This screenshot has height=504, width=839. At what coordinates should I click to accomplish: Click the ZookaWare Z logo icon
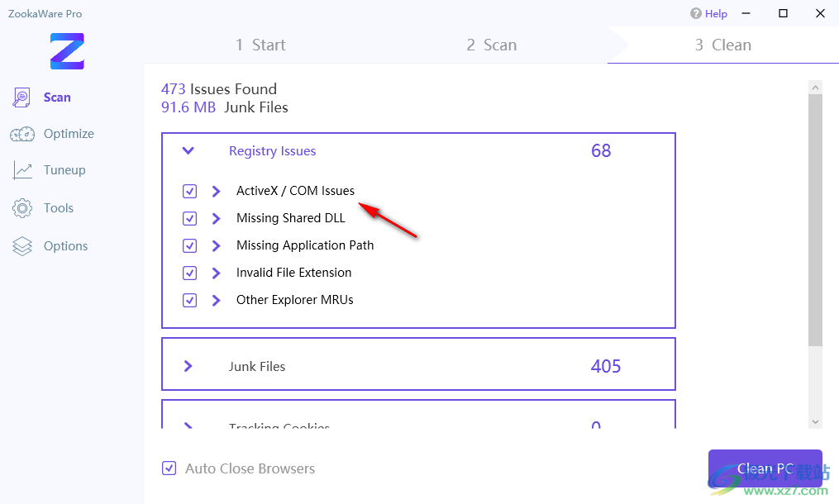[x=68, y=51]
